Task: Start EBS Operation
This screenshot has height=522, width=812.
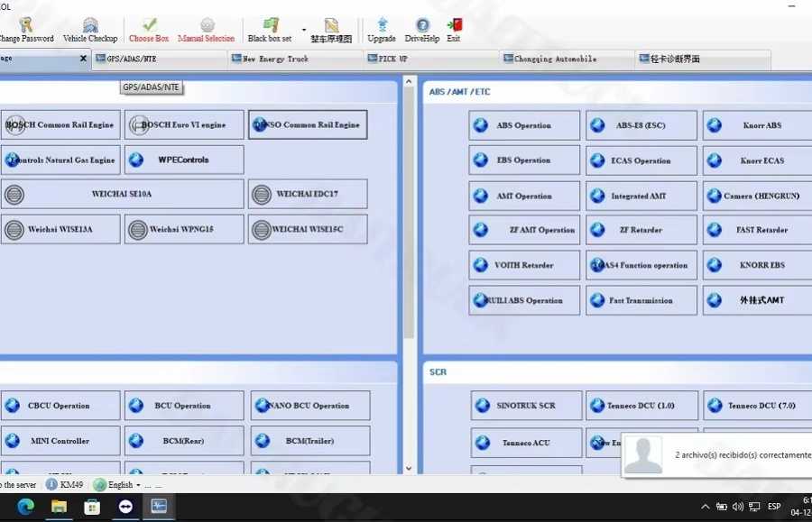Action: pos(524,160)
